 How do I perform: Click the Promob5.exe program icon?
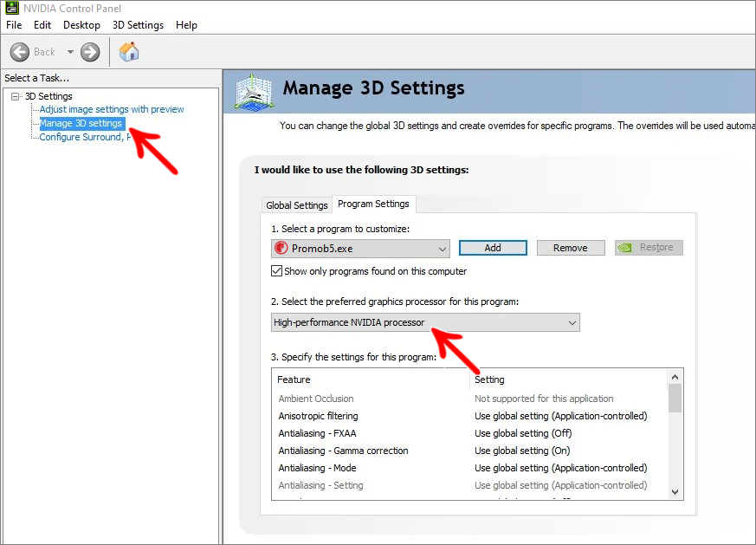(x=281, y=249)
